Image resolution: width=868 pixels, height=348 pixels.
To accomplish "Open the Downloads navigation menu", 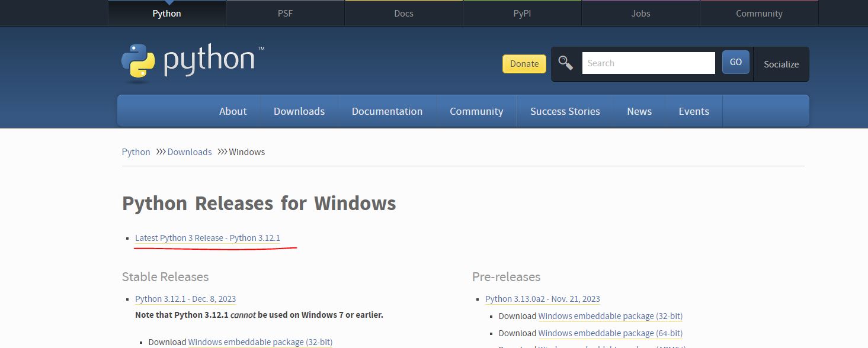I will pyautogui.click(x=299, y=111).
